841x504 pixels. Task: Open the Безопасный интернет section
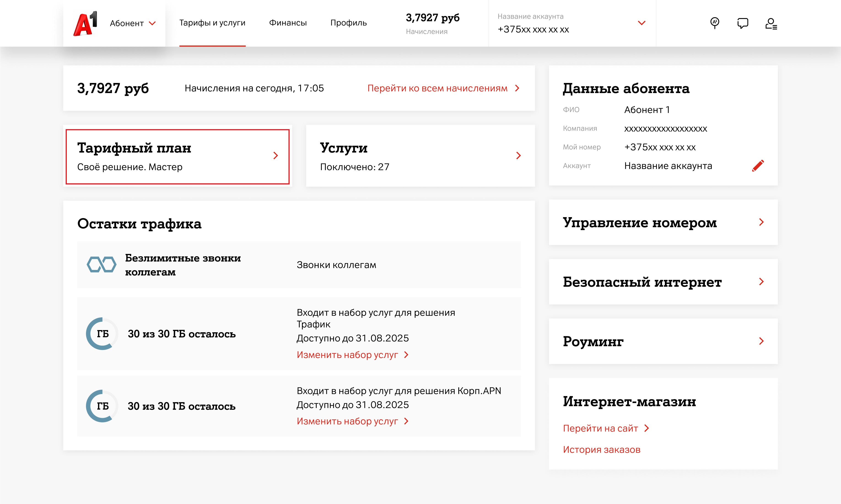click(663, 282)
